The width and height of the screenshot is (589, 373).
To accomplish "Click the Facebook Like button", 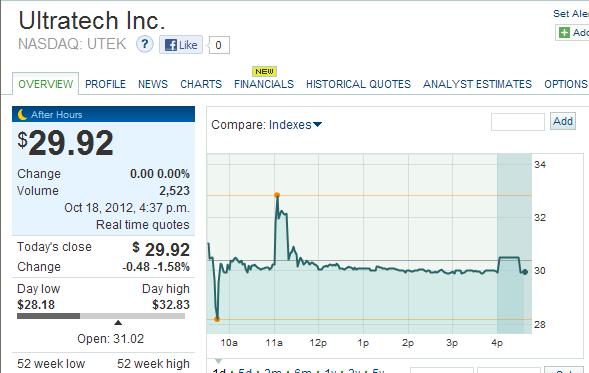I will (x=181, y=45).
